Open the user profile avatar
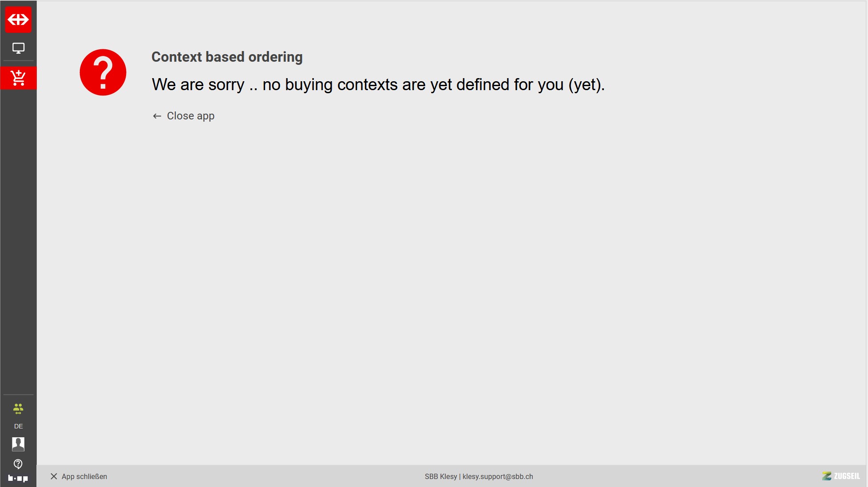This screenshot has height=487, width=868. (18, 444)
